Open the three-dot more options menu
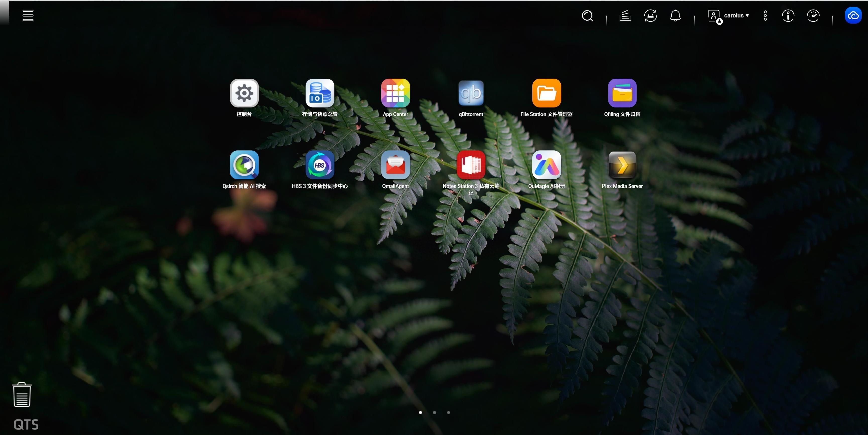Screen dimensions: 868x435 pyautogui.click(x=765, y=16)
